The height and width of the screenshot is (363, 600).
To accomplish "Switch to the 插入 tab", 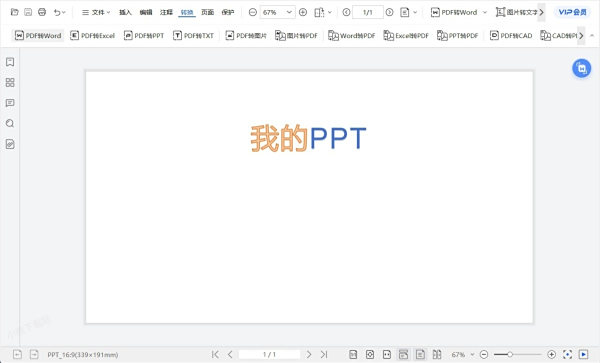I will tap(125, 12).
